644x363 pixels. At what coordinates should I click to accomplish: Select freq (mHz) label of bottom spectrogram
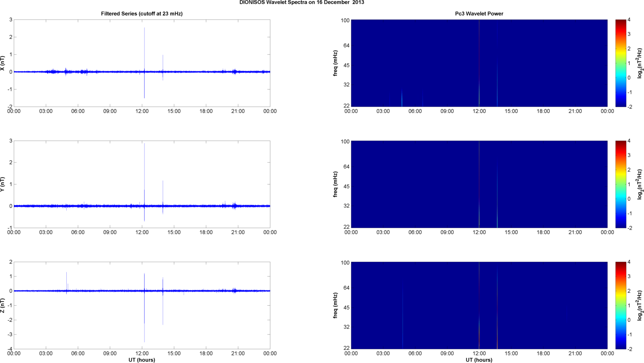point(335,305)
